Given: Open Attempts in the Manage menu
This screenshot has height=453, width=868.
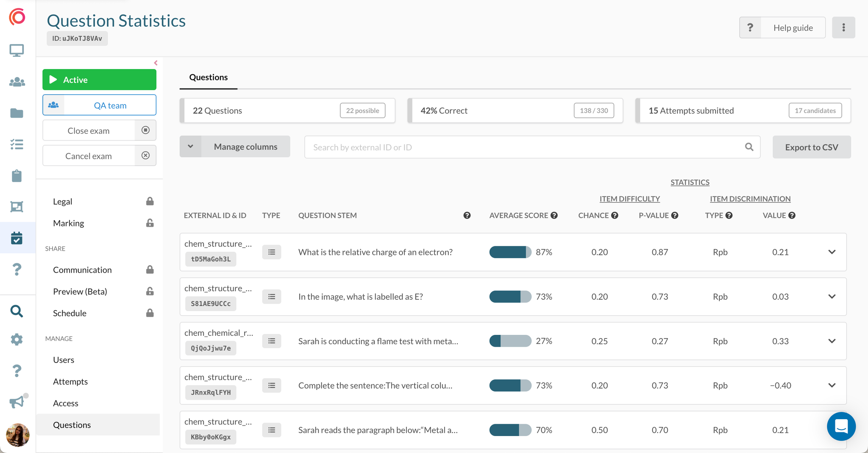Looking at the screenshot, I should point(70,381).
